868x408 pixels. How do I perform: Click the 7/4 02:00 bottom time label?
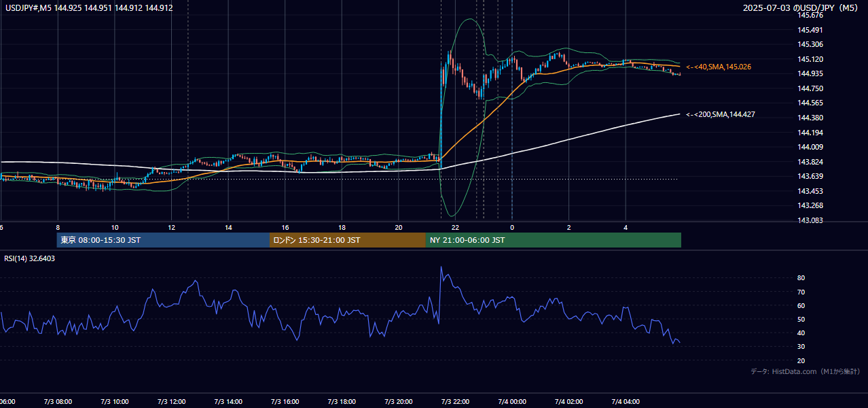[568, 402]
